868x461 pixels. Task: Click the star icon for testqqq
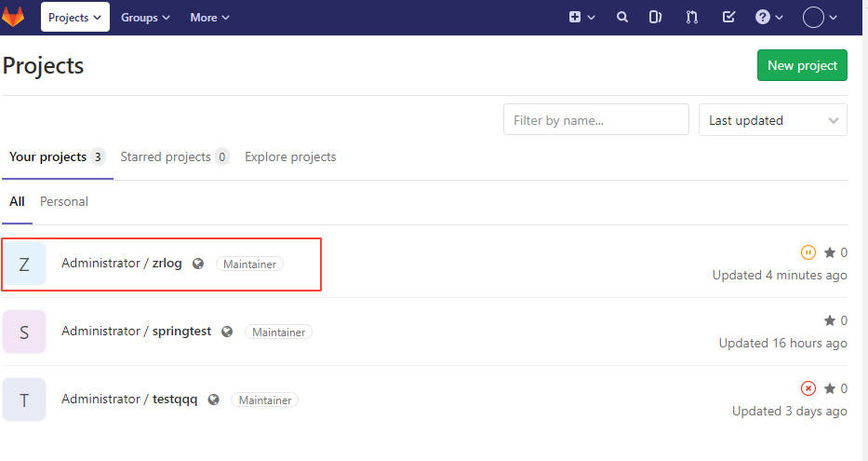[830, 388]
